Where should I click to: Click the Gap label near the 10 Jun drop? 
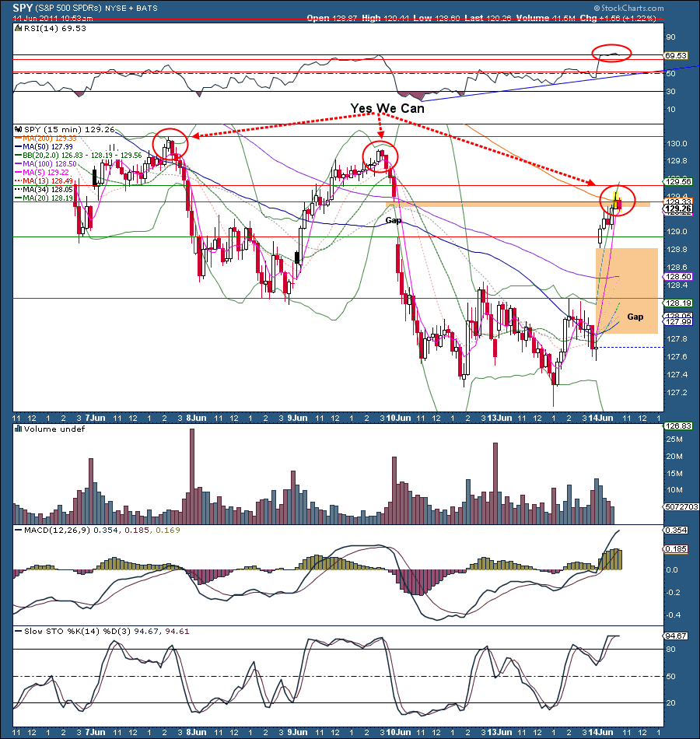click(x=395, y=221)
